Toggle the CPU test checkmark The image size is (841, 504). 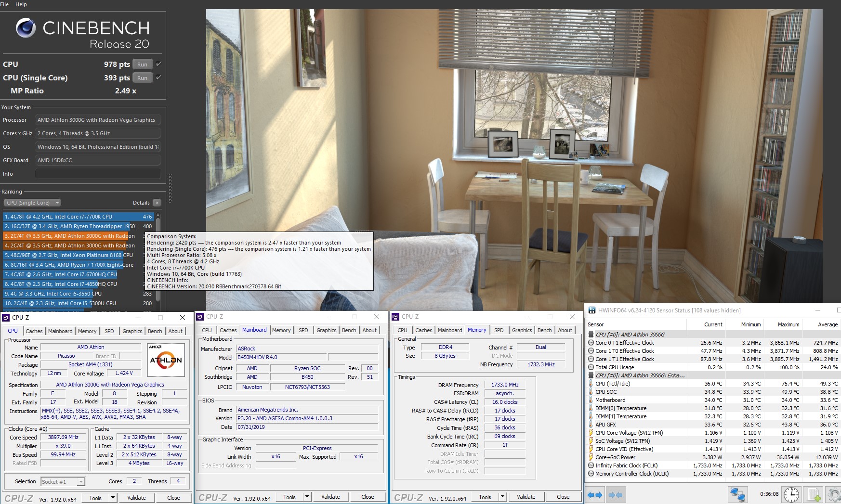click(x=158, y=64)
